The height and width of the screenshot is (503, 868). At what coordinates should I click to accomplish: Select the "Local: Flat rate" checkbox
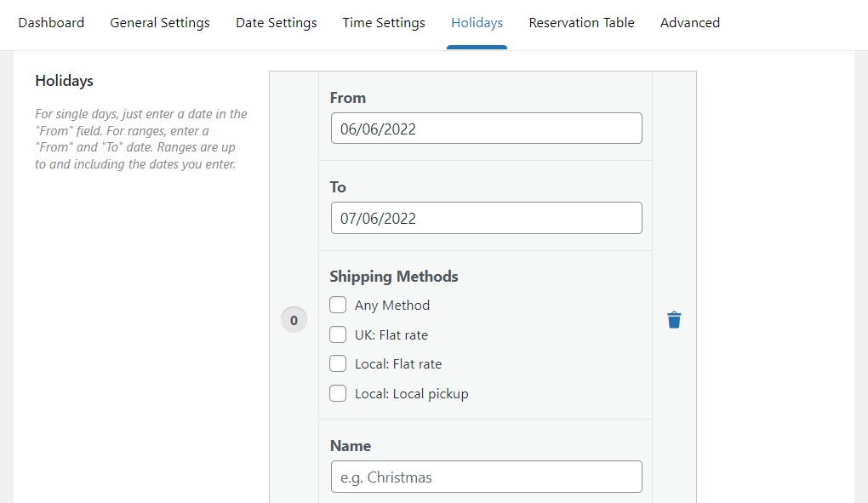[338, 363]
